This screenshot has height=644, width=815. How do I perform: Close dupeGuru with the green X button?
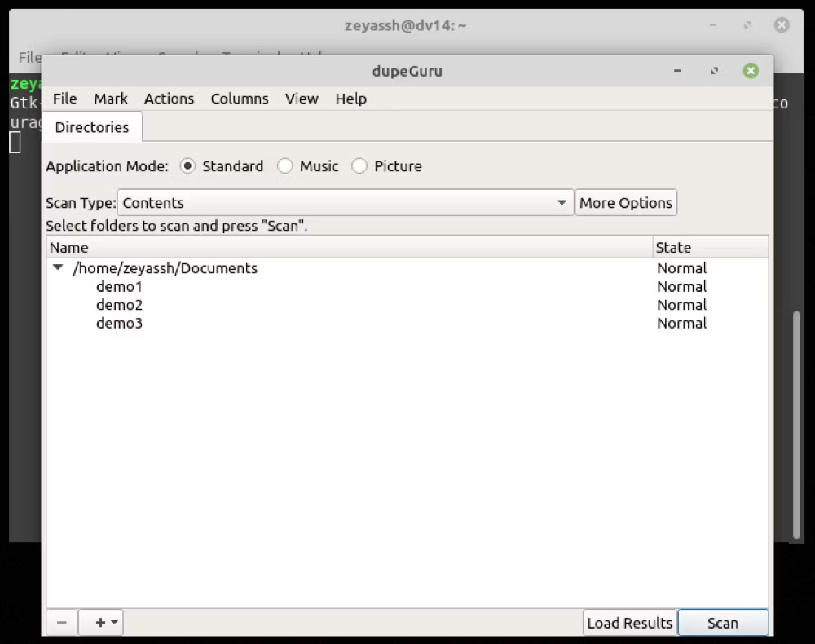coord(751,71)
